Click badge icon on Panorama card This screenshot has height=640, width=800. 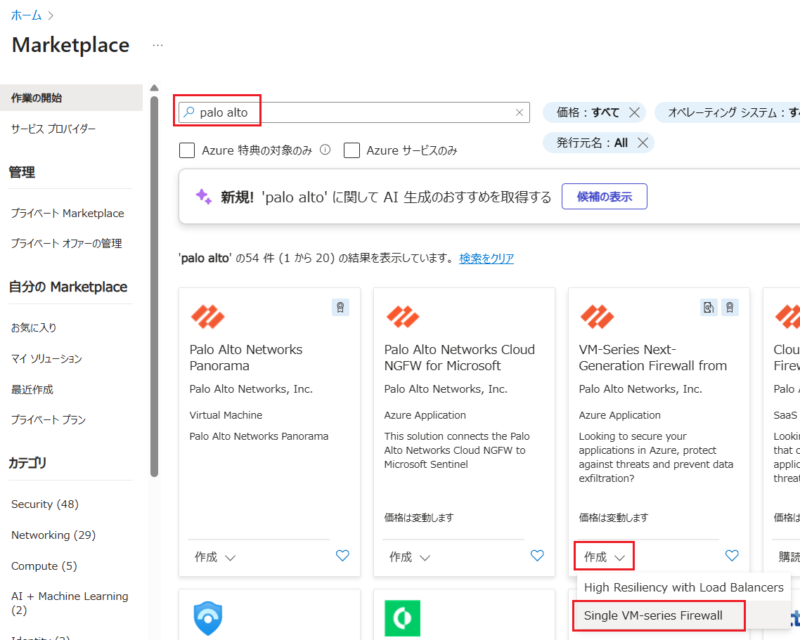(x=340, y=307)
